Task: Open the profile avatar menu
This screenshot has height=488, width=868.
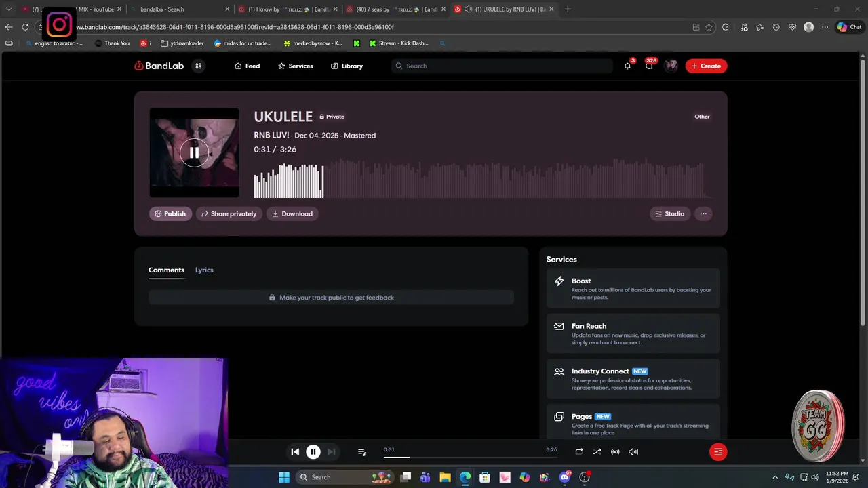Action: pos(671,66)
